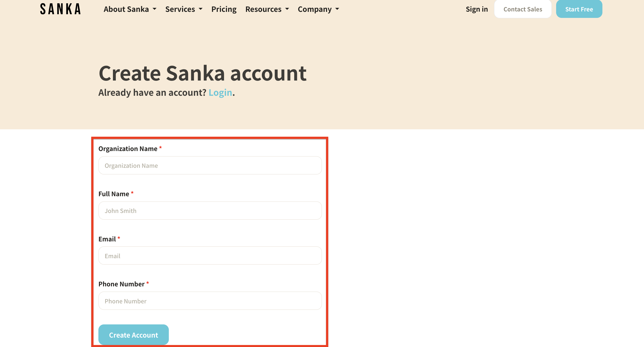644x347 pixels.
Task: Submit with the Create Account button
Action: [133, 335]
